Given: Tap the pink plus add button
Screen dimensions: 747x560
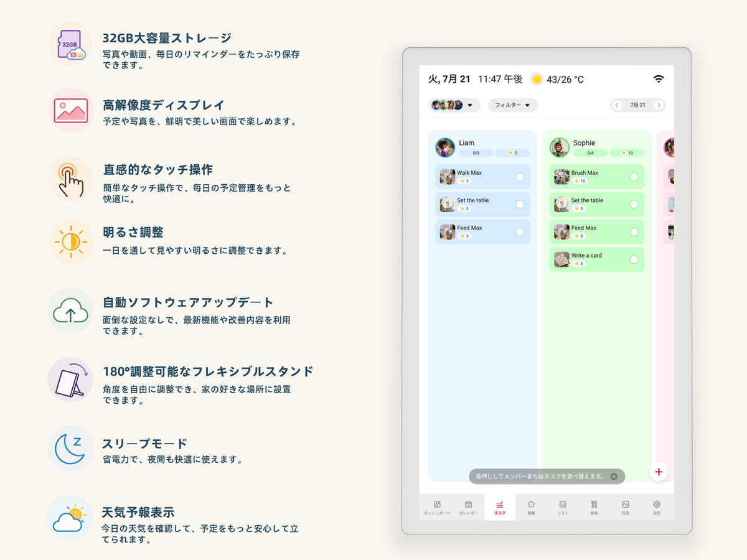Looking at the screenshot, I should [659, 472].
